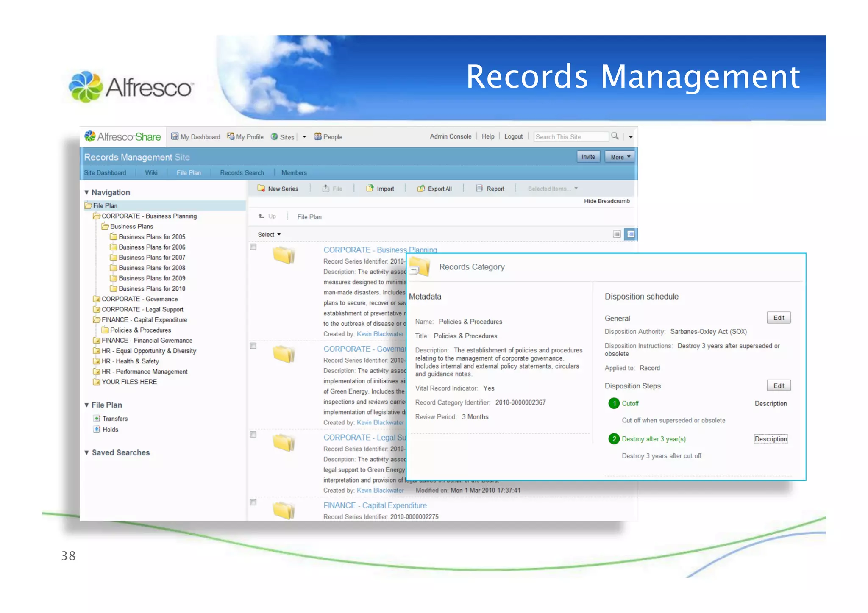Select Policies & Procedures tree item
Screen dimensions: 868x613
pyautogui.click(x=140, y=330)
